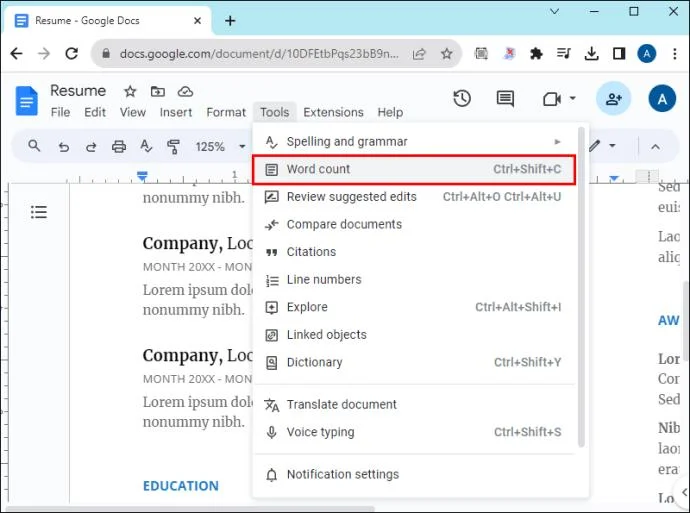The image size is (690, 513).
Task: Click the print icon in toolbar
Action: (119, 147)
